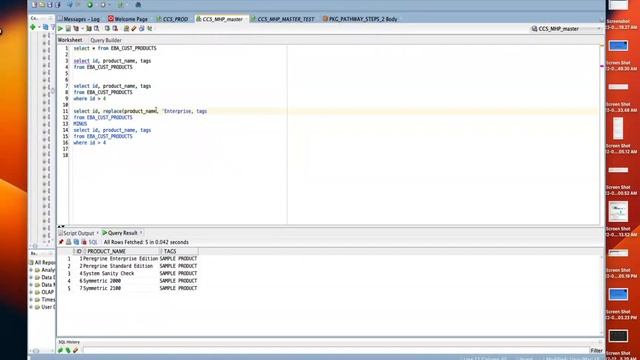640x360 pixels.
Task: Click the Save All icon in main toolbar
Action: click(58, 5)
